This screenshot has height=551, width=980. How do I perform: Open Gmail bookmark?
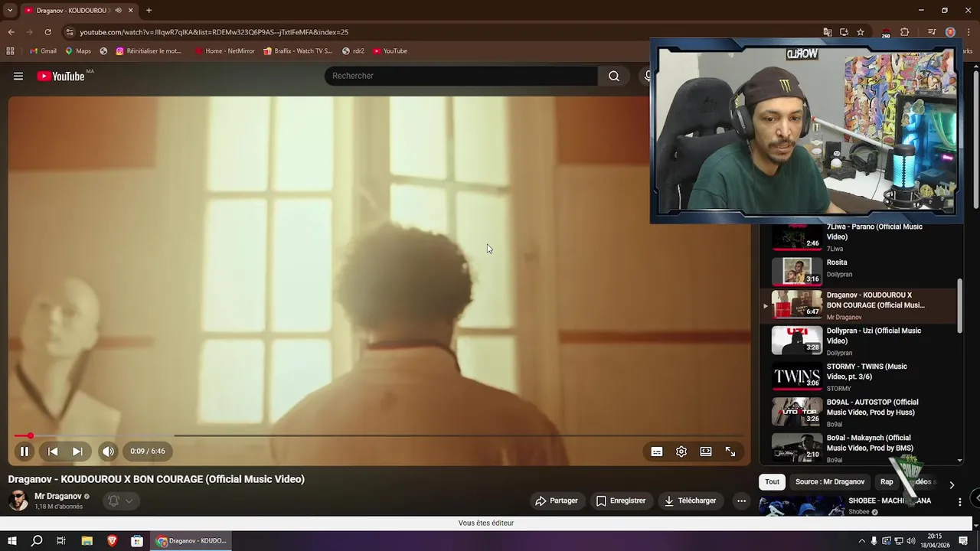[43, 51]
